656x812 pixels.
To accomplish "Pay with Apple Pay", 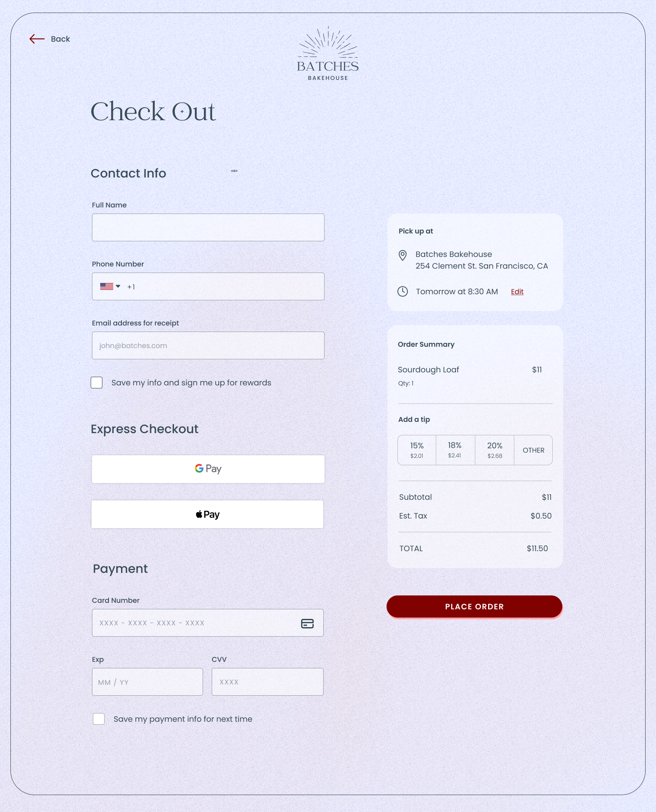I will click(x=207, y=514).
